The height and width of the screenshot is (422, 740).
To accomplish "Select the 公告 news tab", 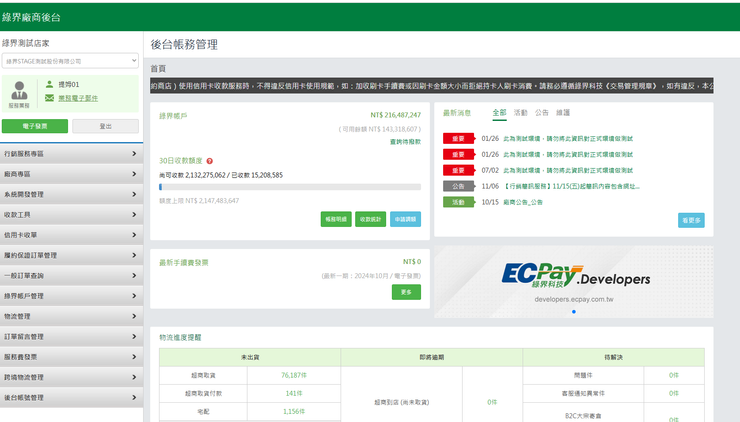I will [x=542, y=113].
